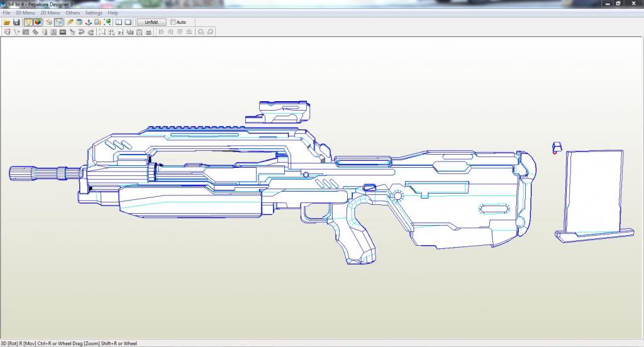Image resolution: width=644 pixels, height=347 pixels.
Task: Toggle the show edges icon
Action: click(58, 22)
